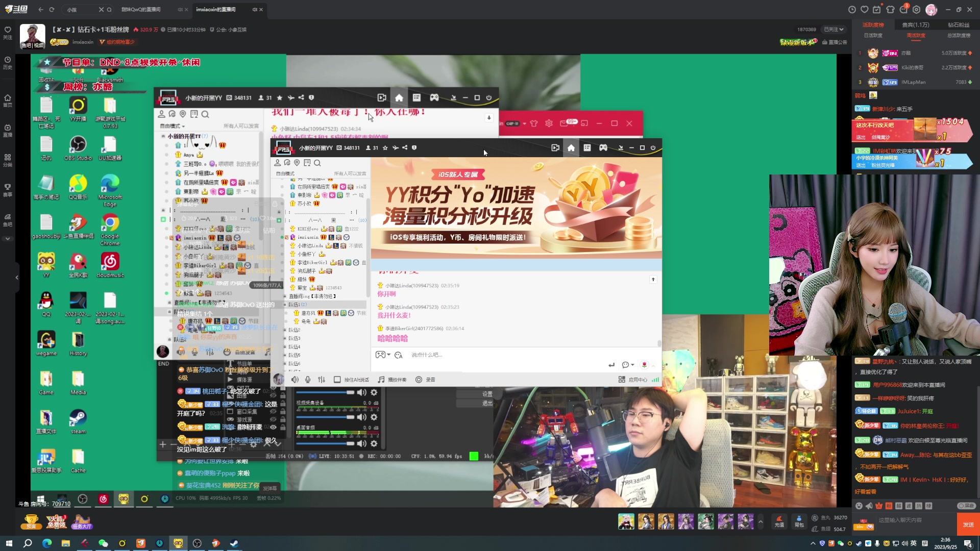The height and width of the screenshot is (551, 980).
Task: Click the search icon in front YY sidebar
Action: pos(317,163)
